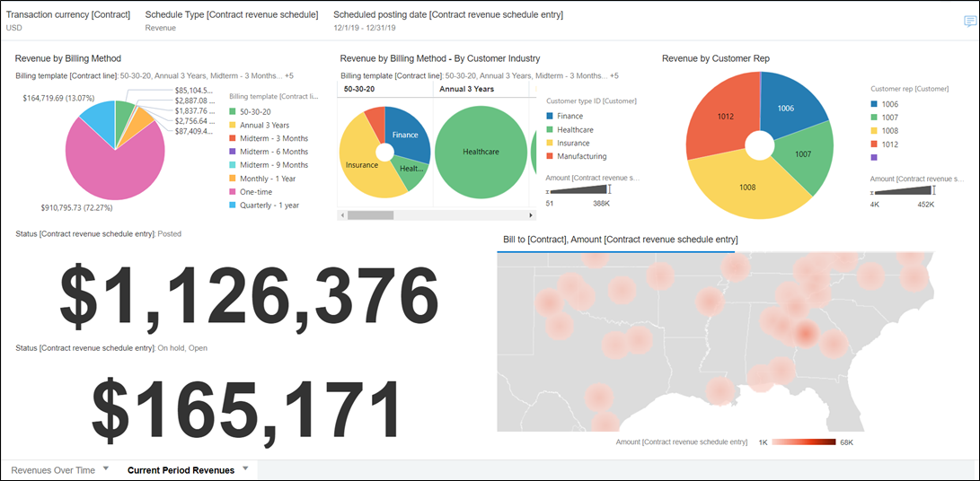This screenshot has width=980, height=481.
Task: Click the unlabeled purple customer rep legend marker
Action: [874, 158]
